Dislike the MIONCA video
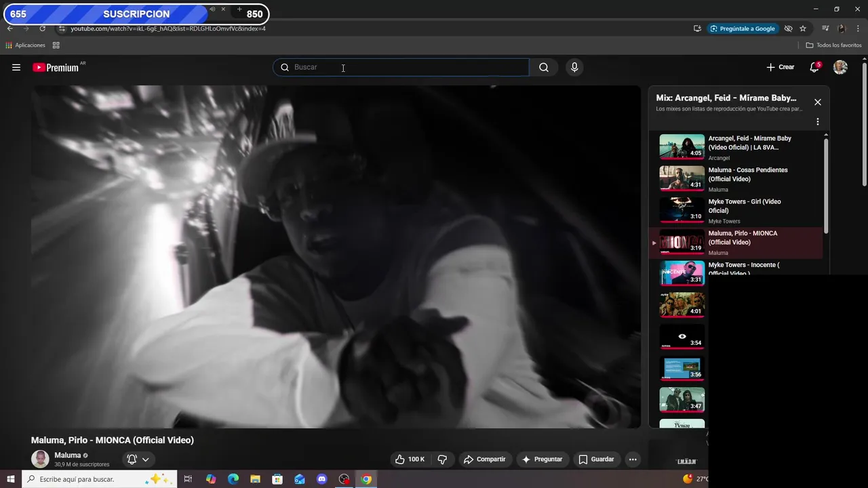 pos(442,459)
